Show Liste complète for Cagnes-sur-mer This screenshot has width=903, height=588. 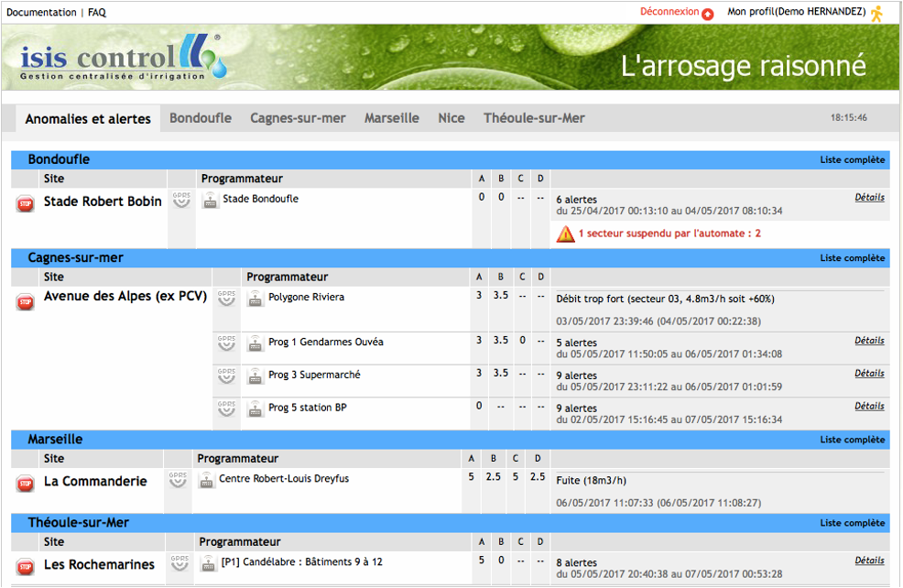pyautogui.click(x=852, y=258)
